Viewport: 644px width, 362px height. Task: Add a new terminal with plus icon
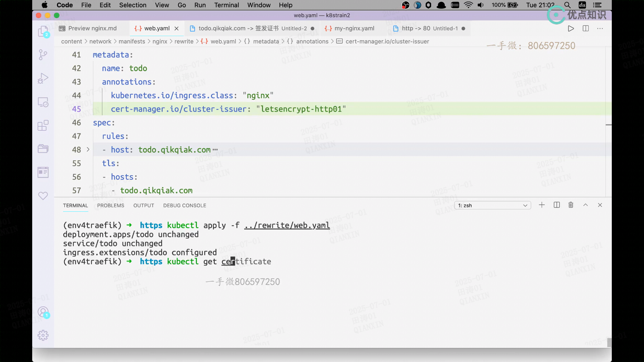coord(542,205)
